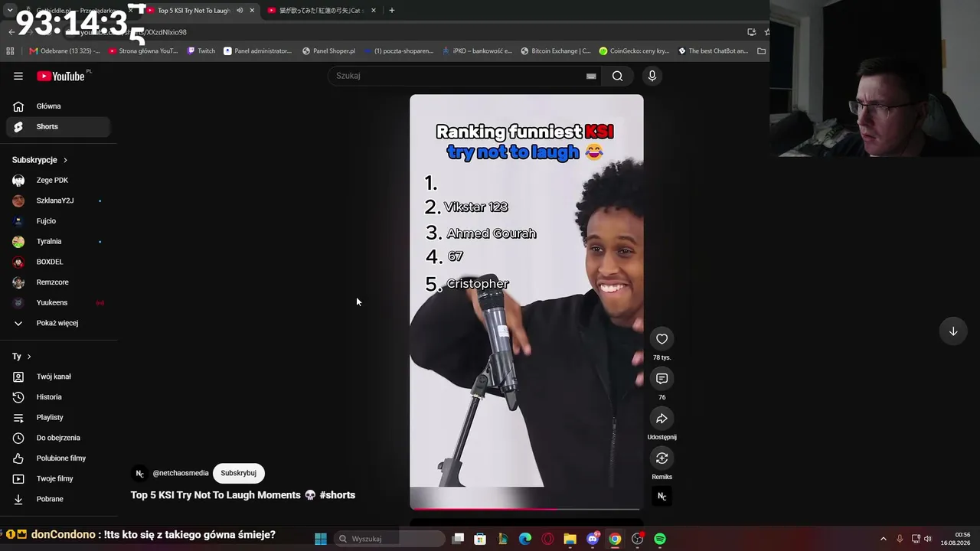Launch Microsoft Store from the taskbar
Screen dimensions: 980x551
[480, 539]
